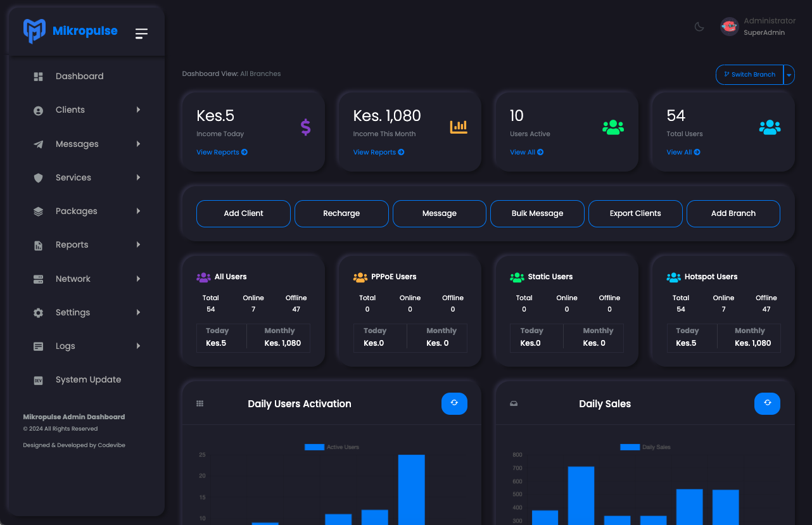Click the orange bar chart icon

point(459,127)
